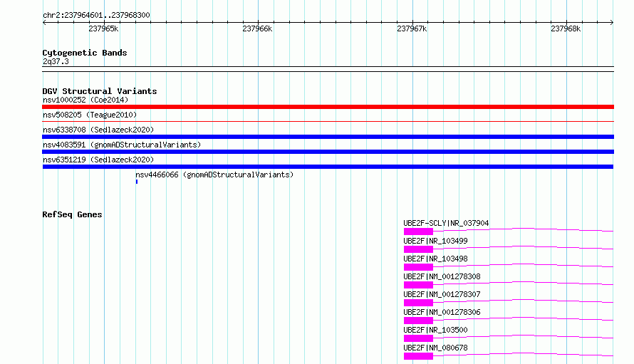Click the thick red bar of nsv1000252
Viewport: 634px width, 364px height.
point(328,107)
